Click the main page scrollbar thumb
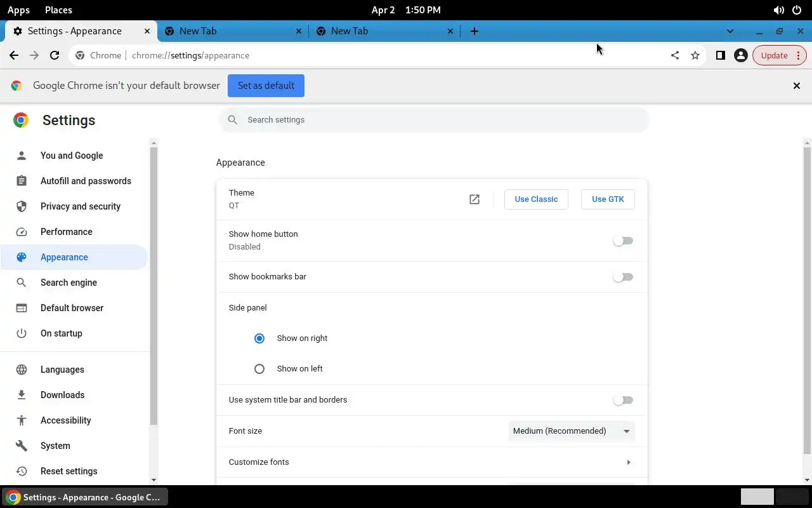Screen dimensions: 812x508 pyautogui.click(x=807, y=300)
